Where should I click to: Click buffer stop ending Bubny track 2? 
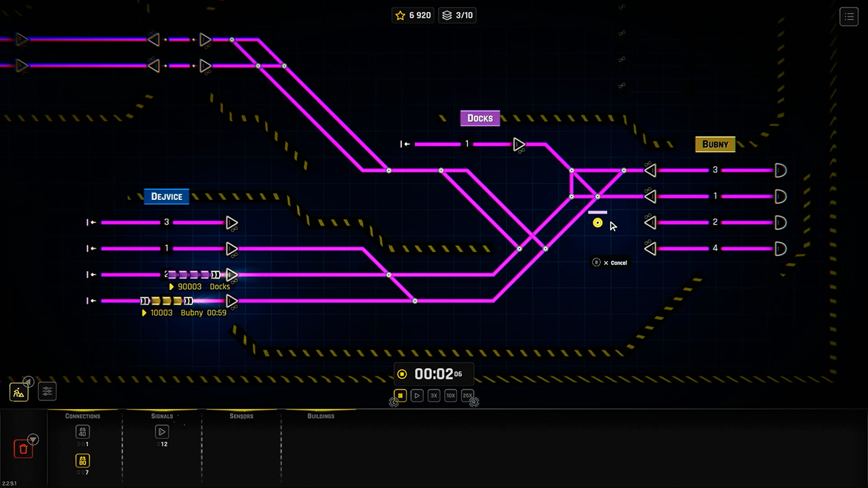point(781,222)
